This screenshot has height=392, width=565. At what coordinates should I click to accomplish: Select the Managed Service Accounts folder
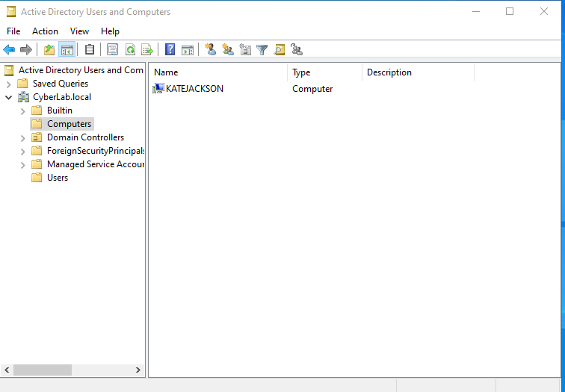[x=96, y=164]
